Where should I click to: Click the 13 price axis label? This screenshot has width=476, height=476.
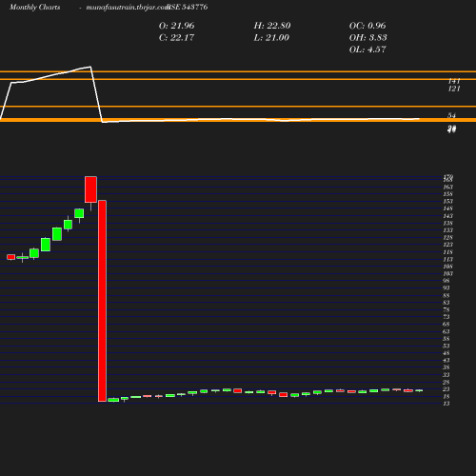(446, 404)
